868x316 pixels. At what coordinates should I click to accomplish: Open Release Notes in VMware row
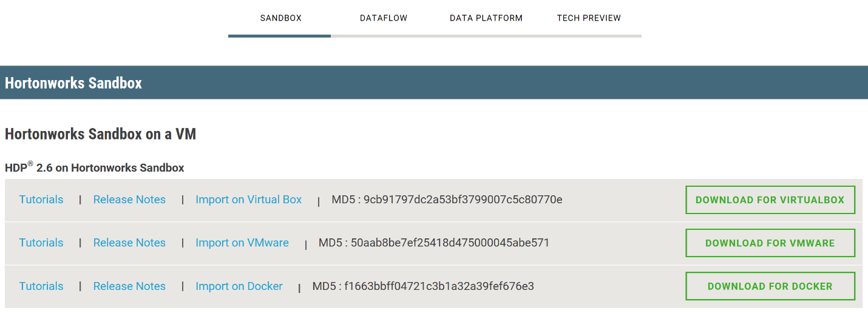(129, 243)
